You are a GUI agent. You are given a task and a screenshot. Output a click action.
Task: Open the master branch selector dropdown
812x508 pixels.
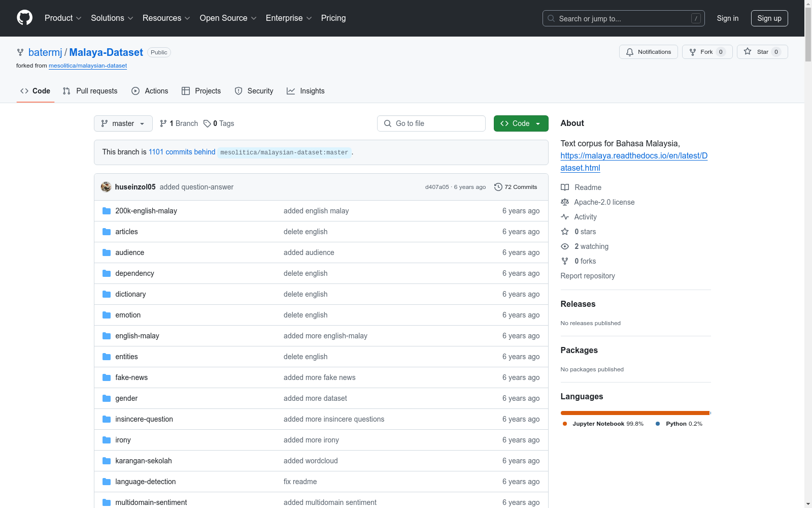point(123,123)
